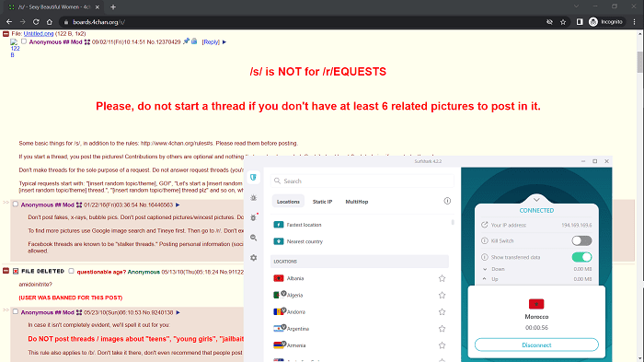Switch to Static IP tab

322,202
